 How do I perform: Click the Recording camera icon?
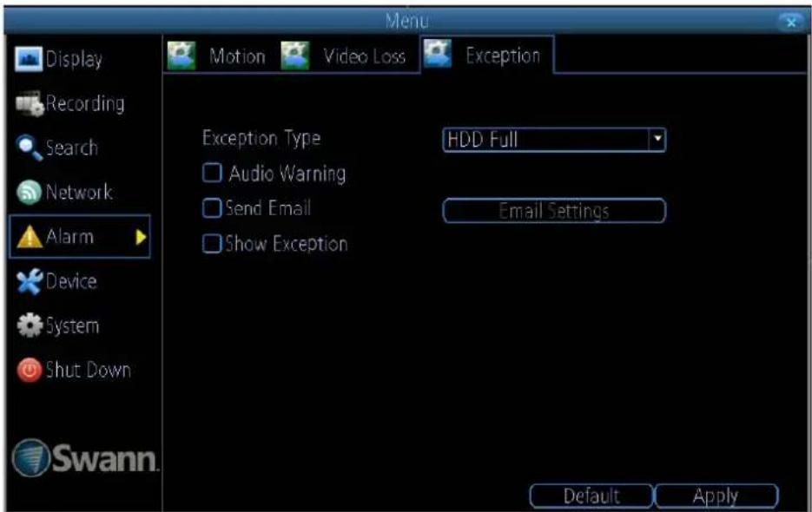[x=29, y=103]
